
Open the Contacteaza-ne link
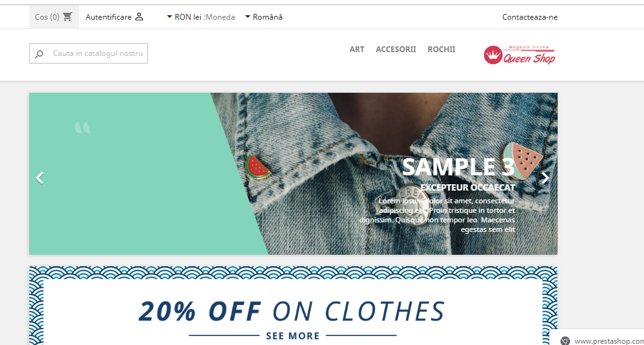(x=530, y=17)
